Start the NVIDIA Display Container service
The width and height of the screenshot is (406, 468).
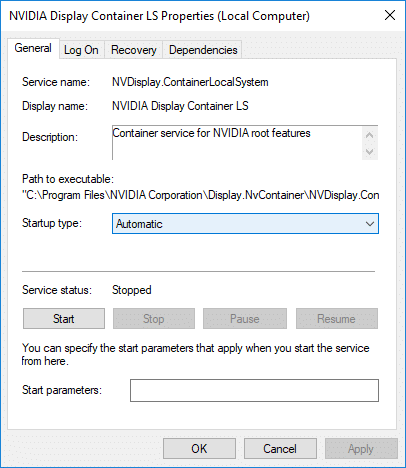coord(64,319)
